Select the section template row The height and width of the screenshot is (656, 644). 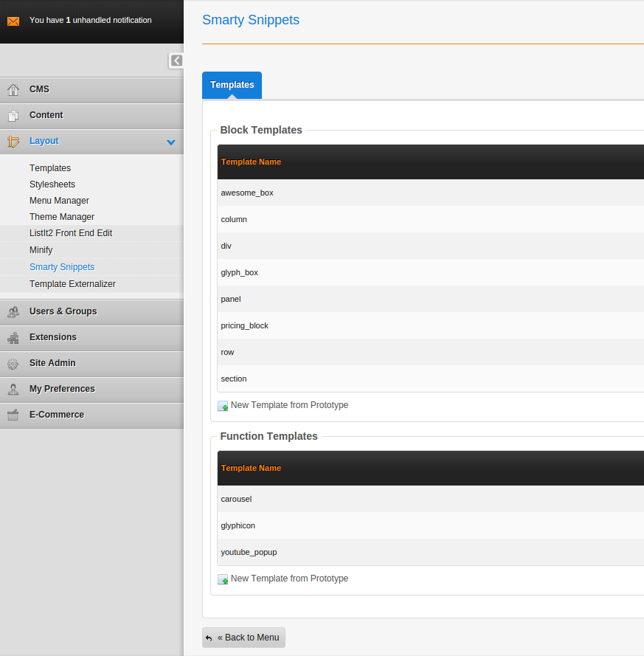(431, 379)
